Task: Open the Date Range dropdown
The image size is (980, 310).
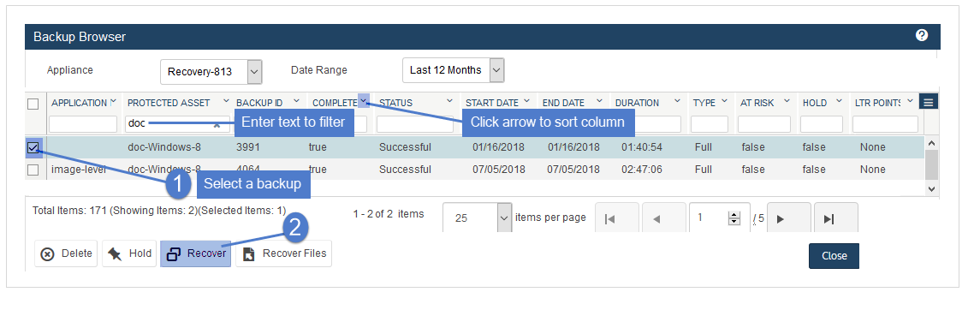Action: tap(453, 70)
